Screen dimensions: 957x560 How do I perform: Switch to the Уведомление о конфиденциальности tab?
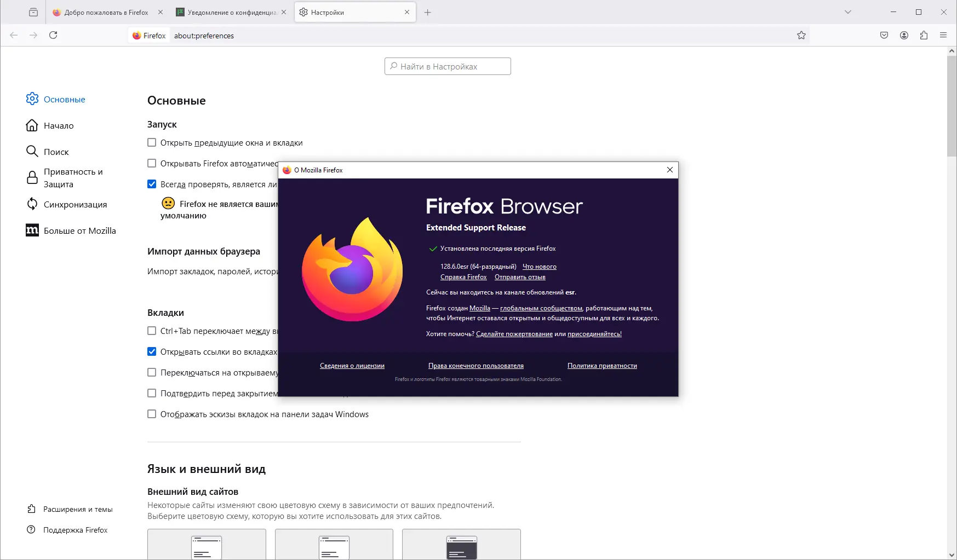pos(231,12)
